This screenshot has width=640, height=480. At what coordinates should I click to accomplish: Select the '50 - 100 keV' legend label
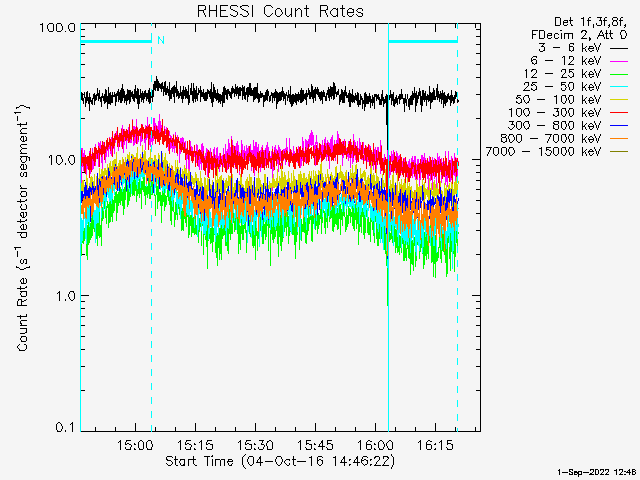point(558,100)
